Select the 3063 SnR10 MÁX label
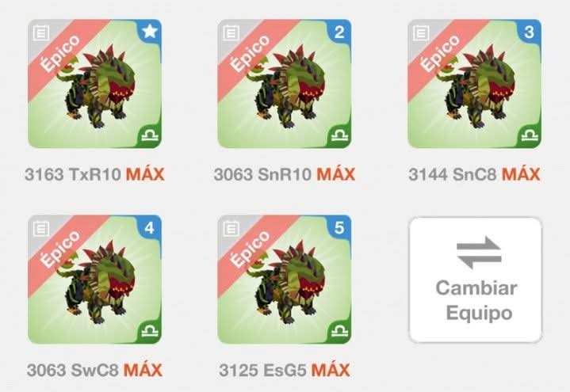The image size is (570, 392). point(285,174)
